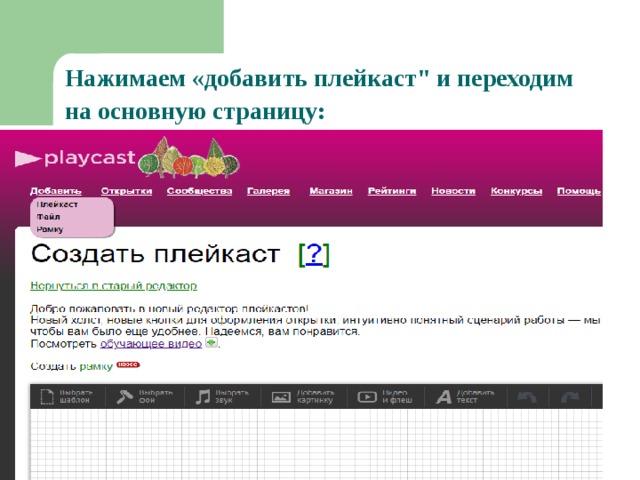Screen dimensions: 640x480
Task: Return to the old editor link
Action: [x=113, y=286]
